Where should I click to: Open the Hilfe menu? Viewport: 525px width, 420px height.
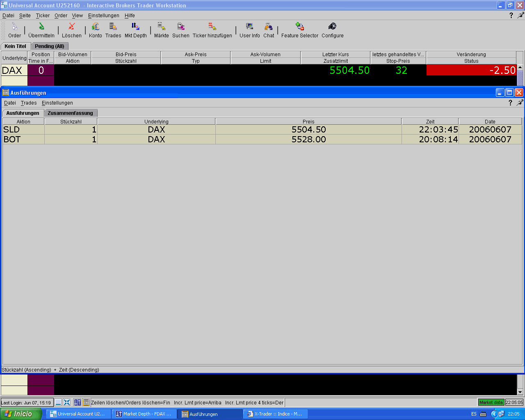130,16
